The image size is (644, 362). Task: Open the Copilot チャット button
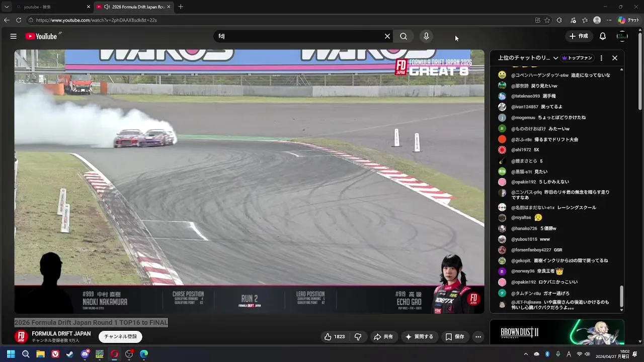[x=628, y=20]
